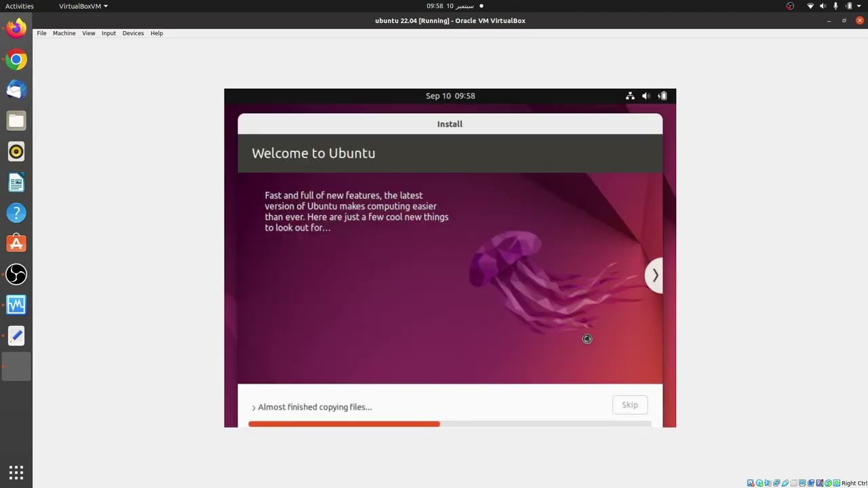Open LibreOffice Writer from the dock

pyautogui.click(x=16, y=182)
